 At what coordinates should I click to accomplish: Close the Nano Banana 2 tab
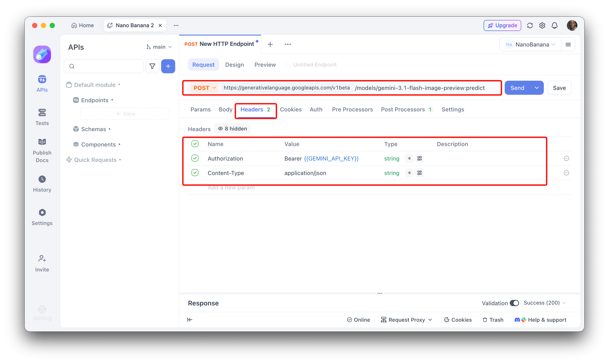pos(160,26)
